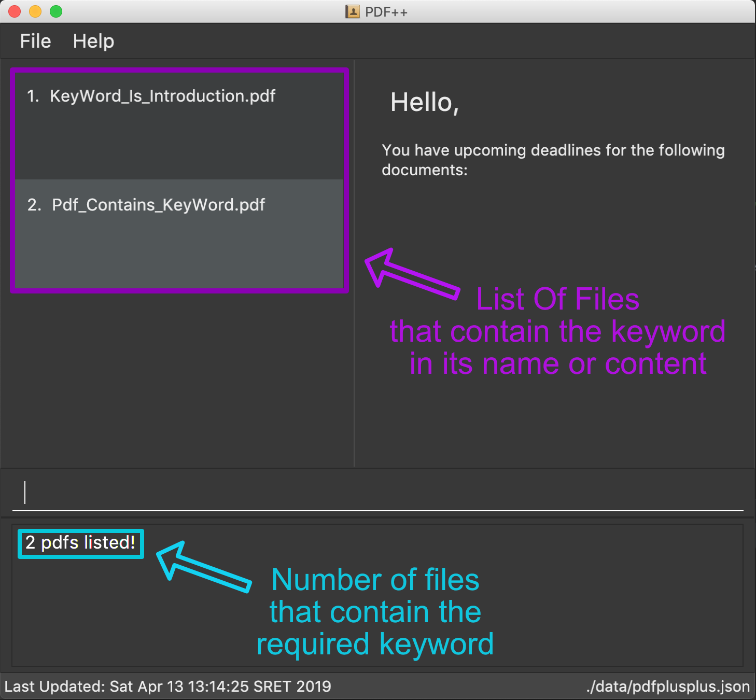Select Pdf_Contains_KeyWord.pdf in the list
Screen dimensions: 756x700
(x=179, y=233)
